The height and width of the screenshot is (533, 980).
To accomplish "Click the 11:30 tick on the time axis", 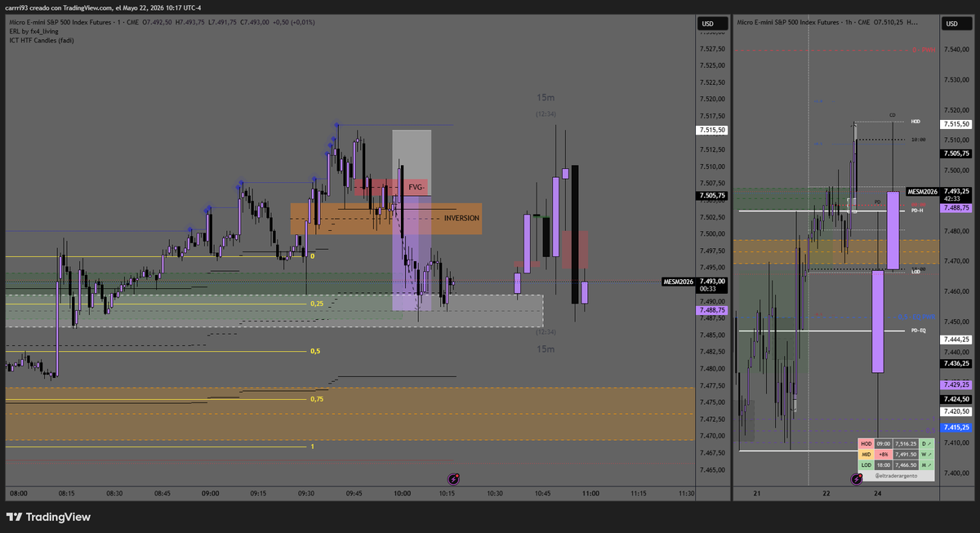I will point(686,493).
